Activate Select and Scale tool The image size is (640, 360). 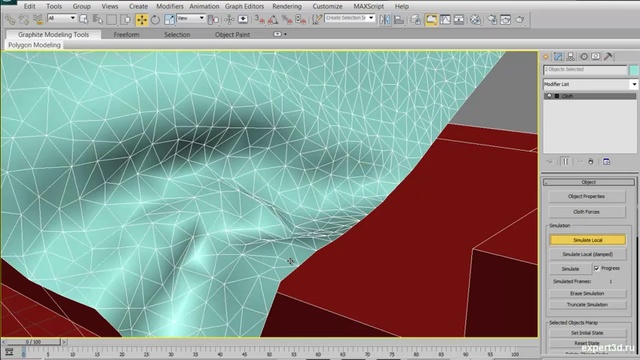[169, 19]
